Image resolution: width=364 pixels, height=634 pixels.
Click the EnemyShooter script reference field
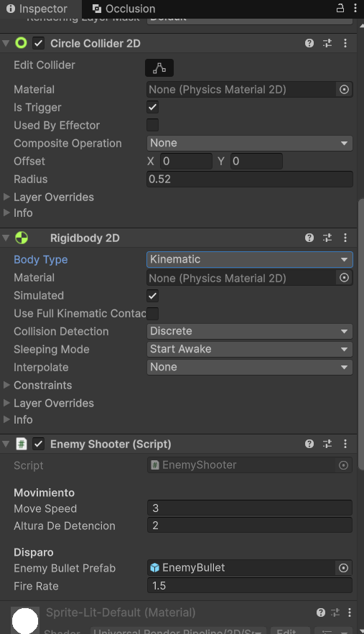tap(242, 465)
